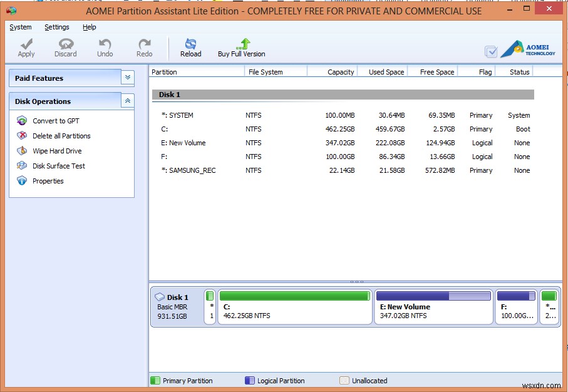This screenshot has height=392, width=568.
Task: Open Properties from Disk Operations
Action: [47, 181]
